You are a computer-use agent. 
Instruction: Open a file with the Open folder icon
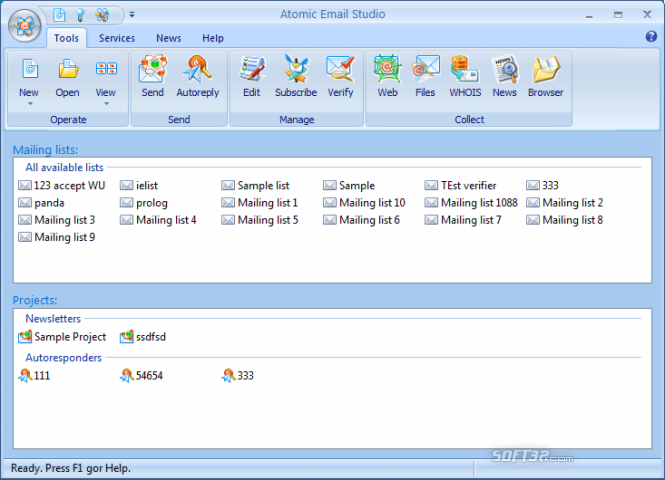[67, 70]
